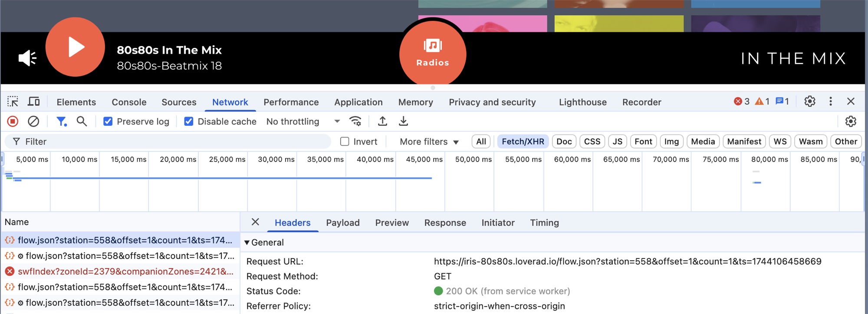
Task: Click the Name column header
Action: [120, 222]
